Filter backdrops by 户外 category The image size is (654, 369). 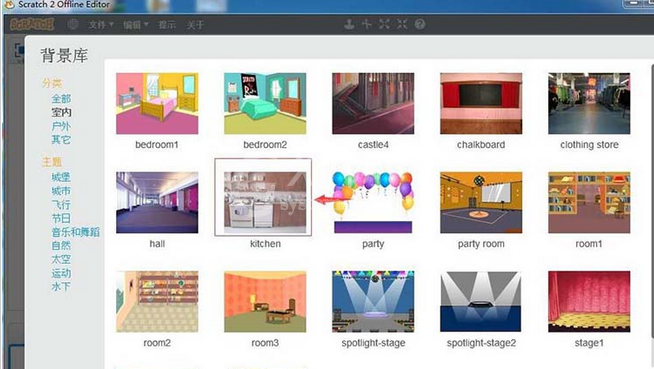(61, 126)
